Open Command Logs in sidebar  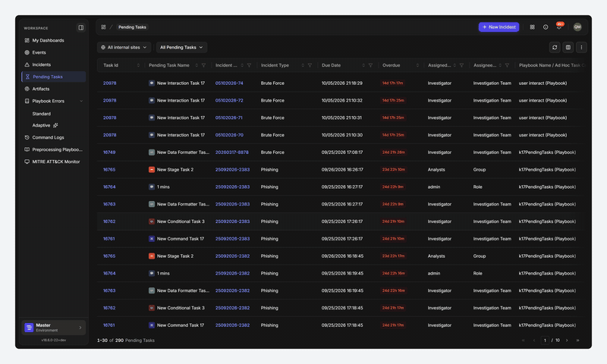[48, 137]
